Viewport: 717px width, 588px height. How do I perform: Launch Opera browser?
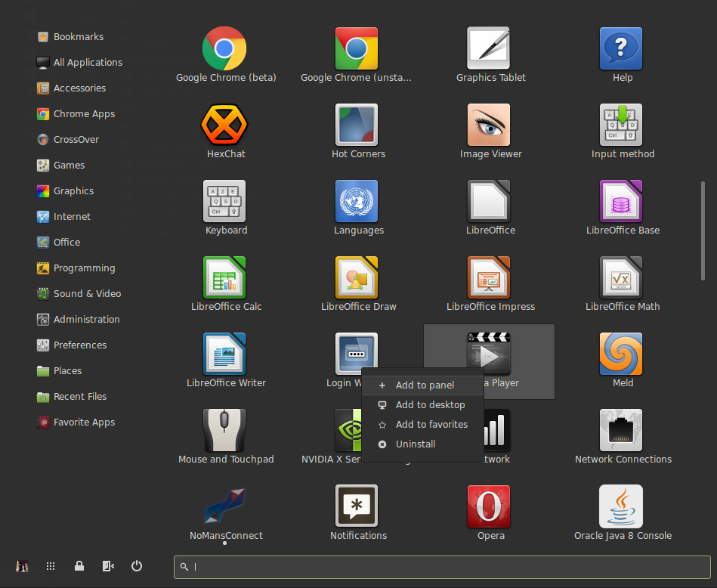click(489, 513)
